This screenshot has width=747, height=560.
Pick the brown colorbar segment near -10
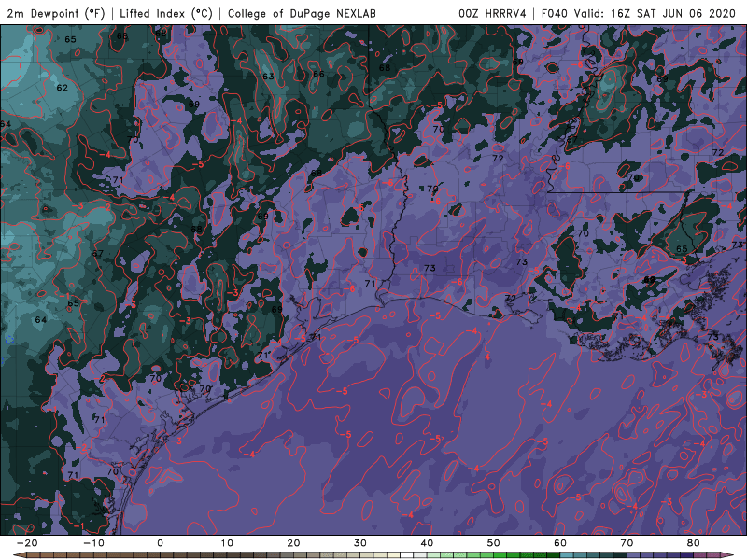tap(100, 555)
